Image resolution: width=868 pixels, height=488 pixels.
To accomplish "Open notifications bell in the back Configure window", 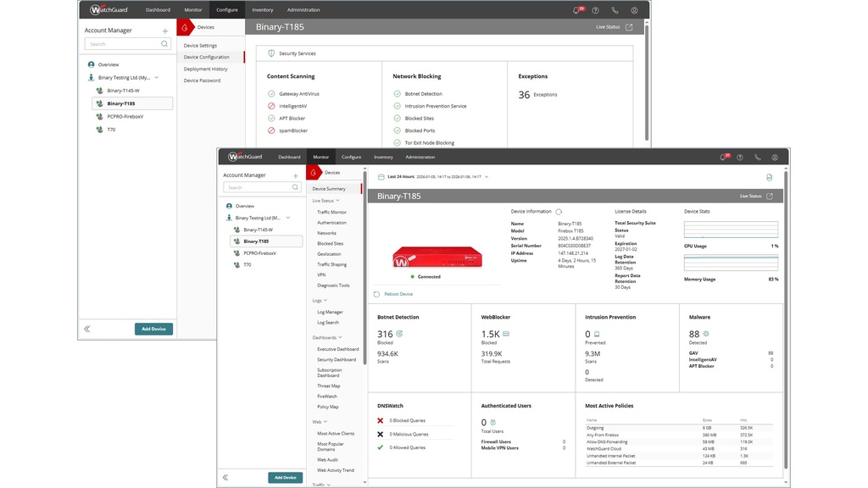I will tap(576, 10).
